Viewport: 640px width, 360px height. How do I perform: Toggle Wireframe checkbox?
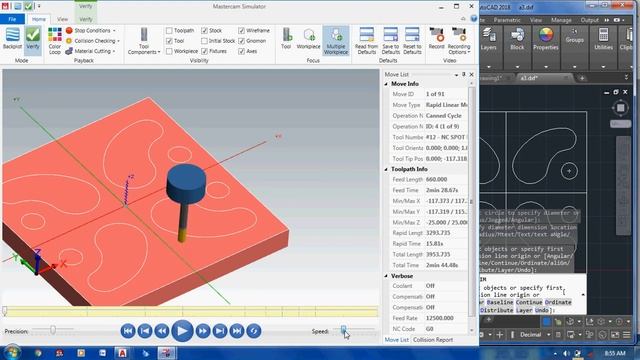point(241,31)
